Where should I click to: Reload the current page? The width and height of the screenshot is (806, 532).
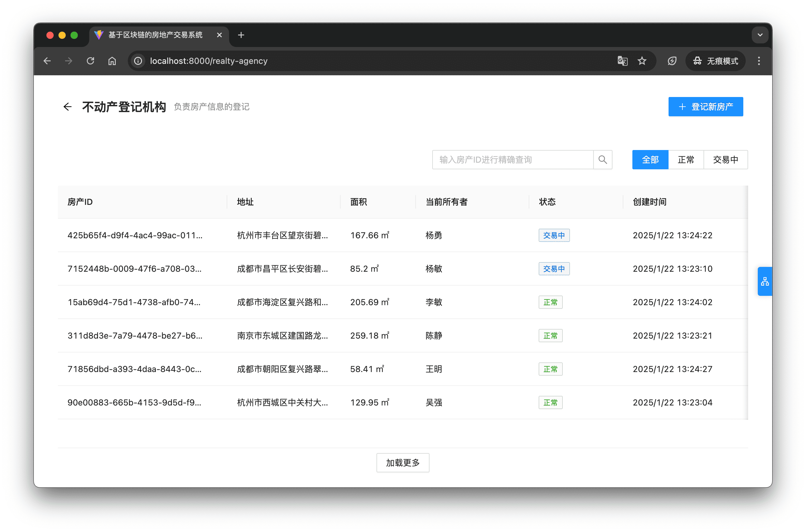tap(90, 61)
